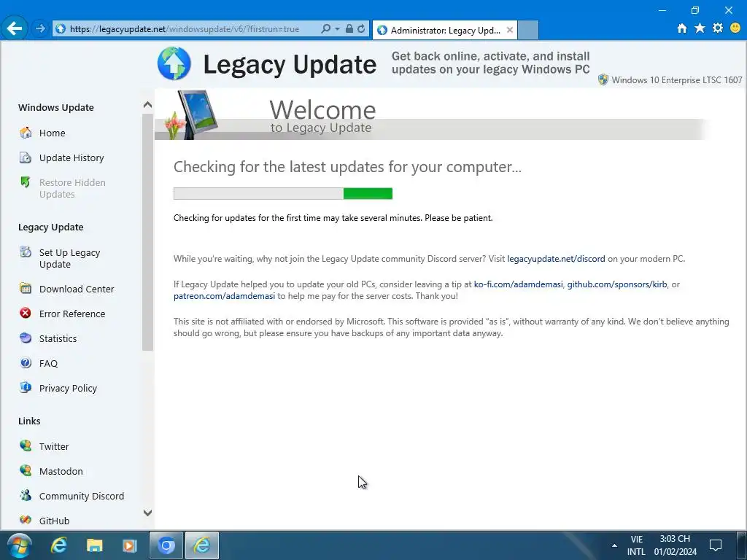Click the search magnifier icon in address bar
The height and width of the screenshot is (560, 747).
pos(325,29)
